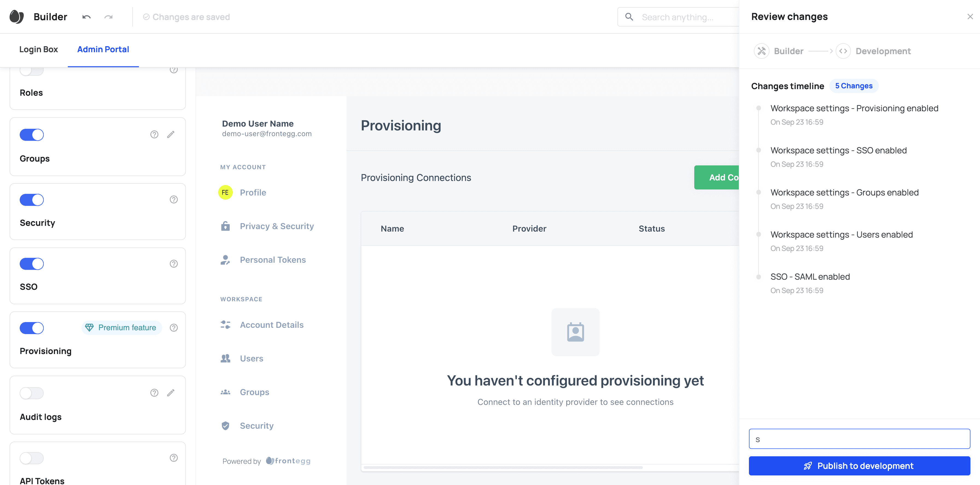Click 'SSO - SAML enabled' timeline entry
The width and height of the screenshot is (980, 485).
(x=810, y=277)
